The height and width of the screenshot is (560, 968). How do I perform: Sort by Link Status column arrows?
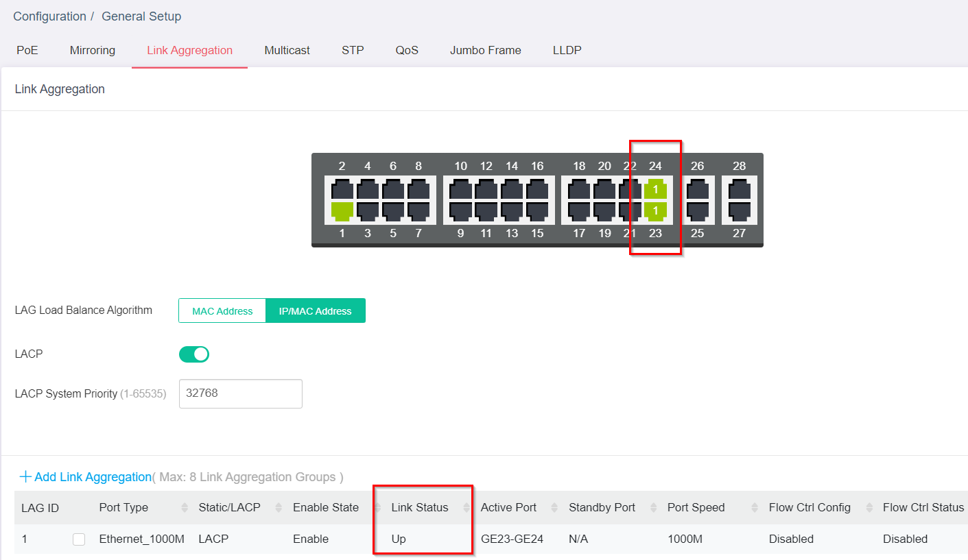point(467,508)
